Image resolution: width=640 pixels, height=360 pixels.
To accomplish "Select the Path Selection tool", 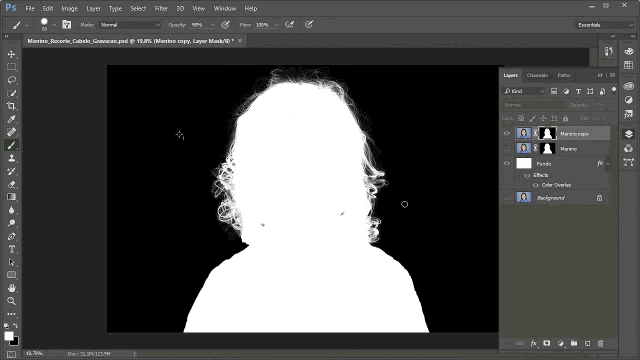I will [x=11, y=262].
